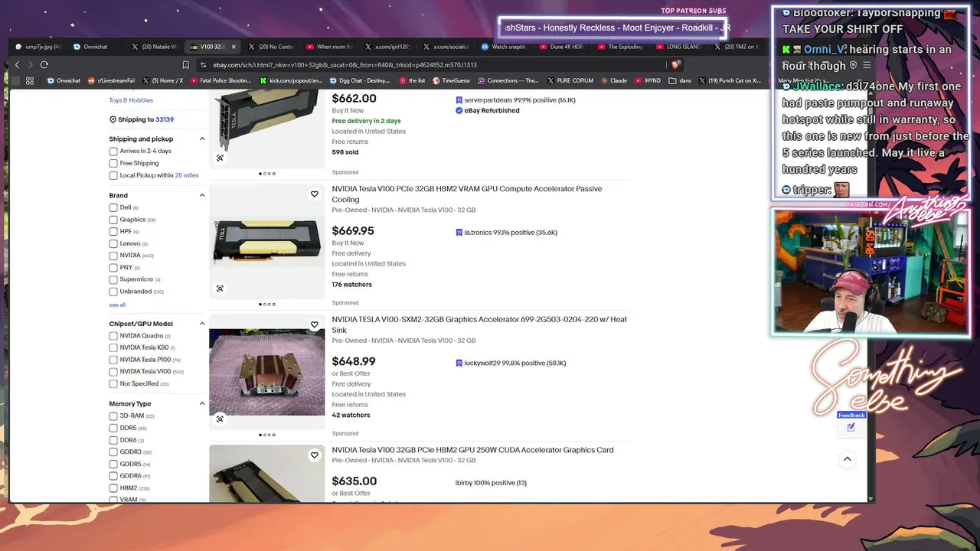The width and height of the screenshot is (980, 551).
Task: Open the TimeGuessr bookmark
Action: [x=451, y=80]
